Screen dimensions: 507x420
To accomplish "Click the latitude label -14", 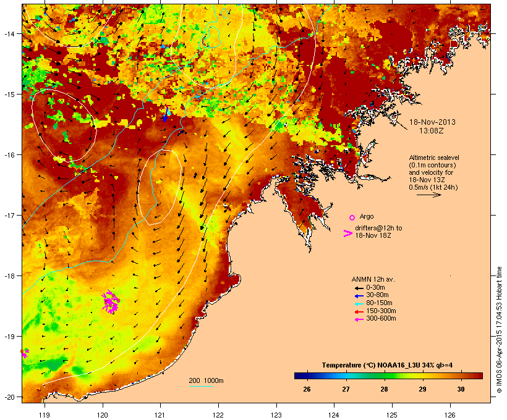I will pyautogui.click(x=9, y=33).
